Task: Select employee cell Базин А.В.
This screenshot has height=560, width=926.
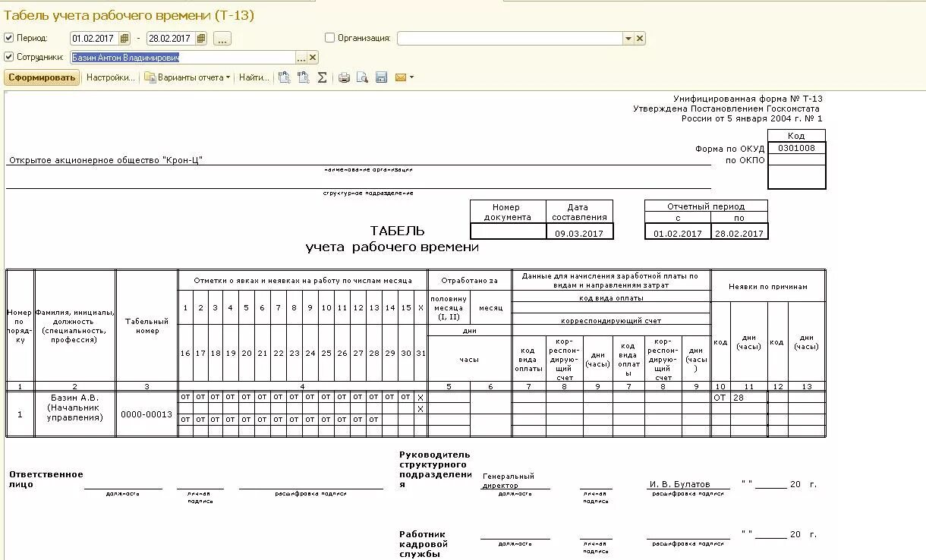Action: coord(74,397)
